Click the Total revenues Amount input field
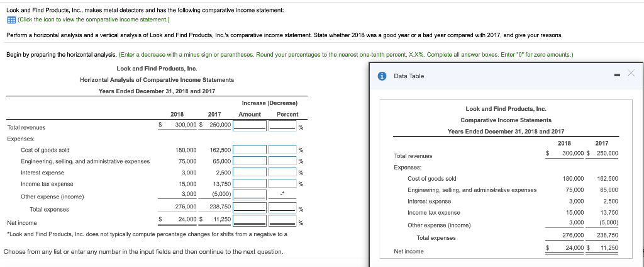The image size is (644, 267). [250, 125]
